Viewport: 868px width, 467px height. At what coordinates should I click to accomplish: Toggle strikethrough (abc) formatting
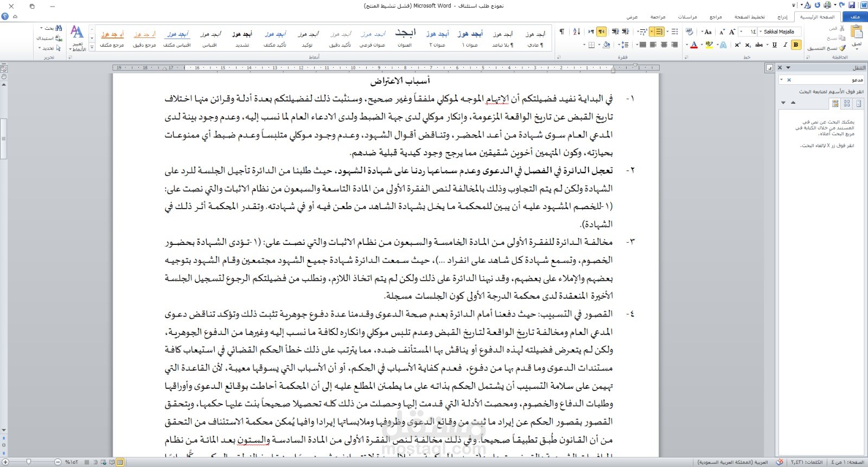click(x=759, y=45)
